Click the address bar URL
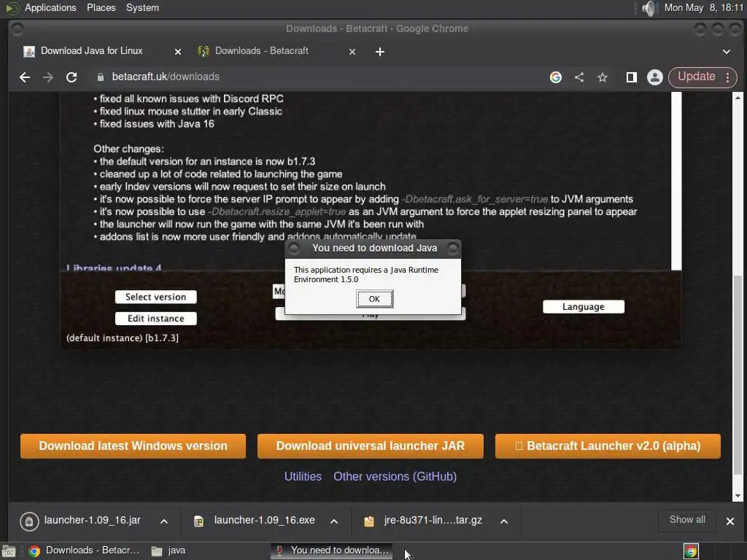This screenshot has height=560, width=747. [x=166, y=77]
